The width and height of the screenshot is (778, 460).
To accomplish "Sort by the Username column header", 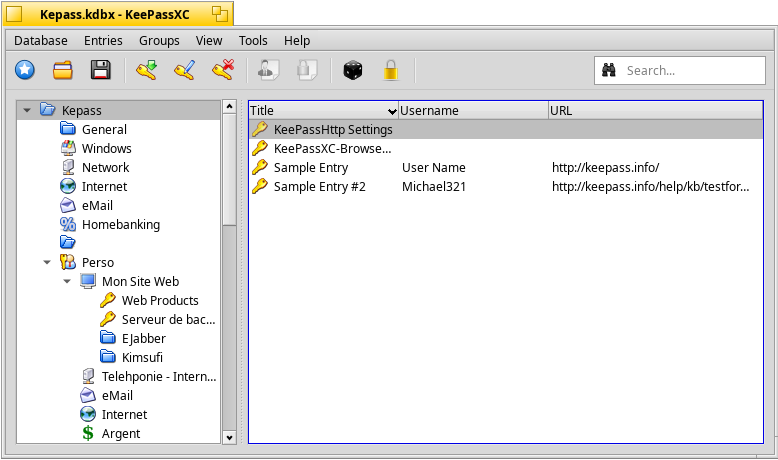I will click(x=473, y=110).
